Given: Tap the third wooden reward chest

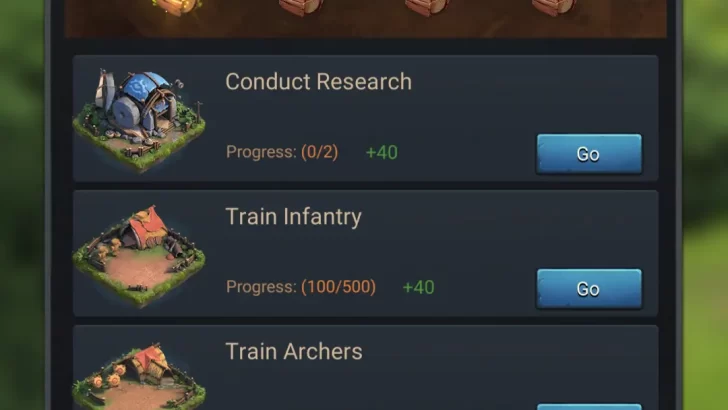Looking at the screenshot, I should coord(427,7).
